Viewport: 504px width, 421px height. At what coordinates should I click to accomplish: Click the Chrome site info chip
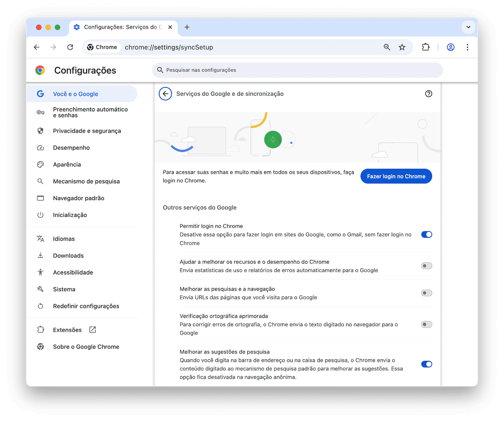point(102,47)
